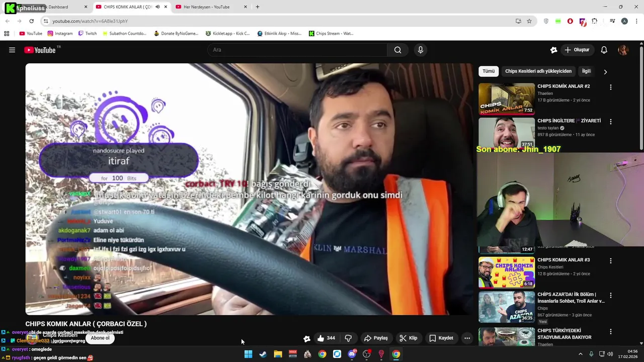Save the video with Kaydet
This screenshot has height=362, width=644.
[441, 338]
